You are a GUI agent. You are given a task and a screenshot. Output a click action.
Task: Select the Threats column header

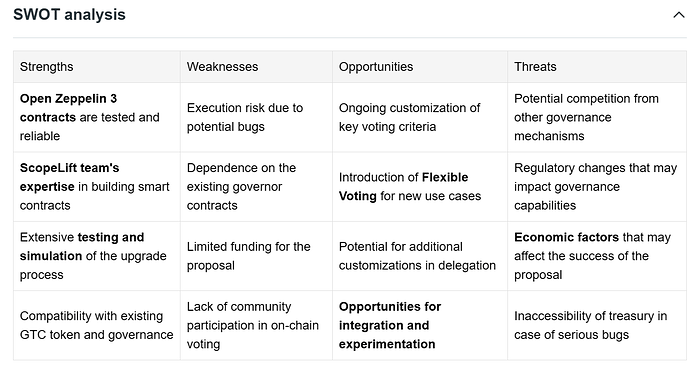pos(597,66)
